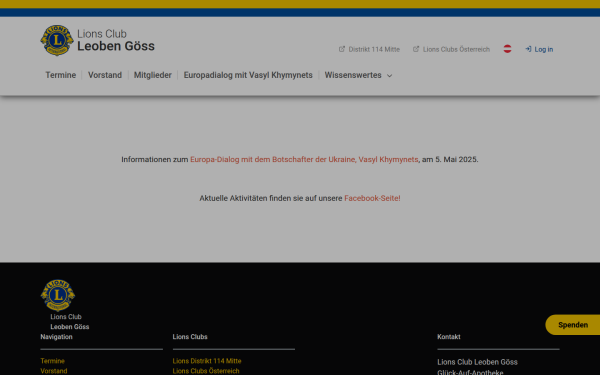
Task: Click the Lions logo in the footer
Action: click(x=58, y=295)
